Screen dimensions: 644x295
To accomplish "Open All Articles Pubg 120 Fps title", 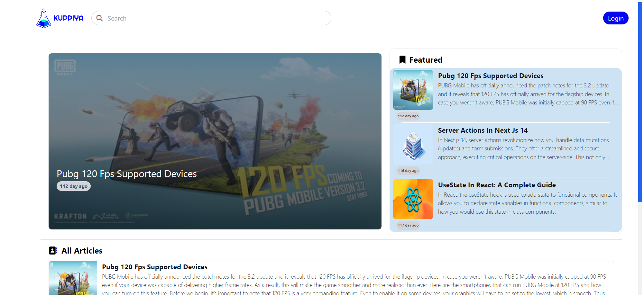I will pos(155,267).
